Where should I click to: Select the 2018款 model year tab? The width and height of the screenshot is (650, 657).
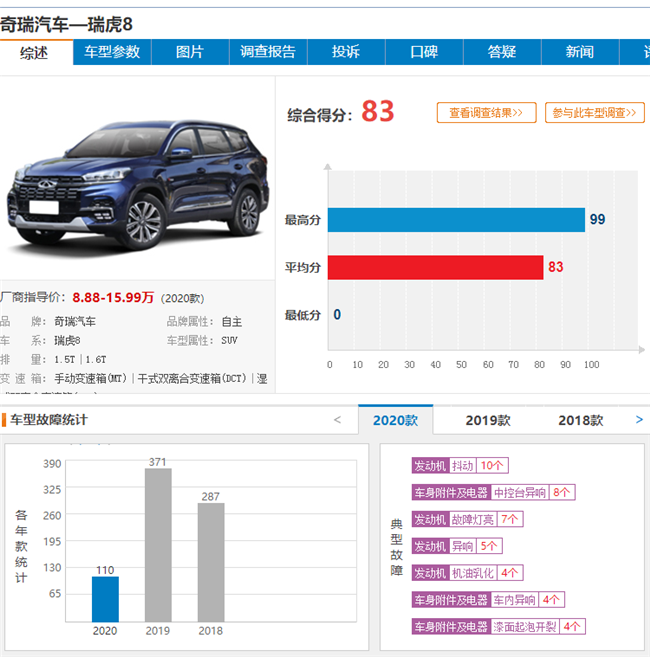[581, 420]
